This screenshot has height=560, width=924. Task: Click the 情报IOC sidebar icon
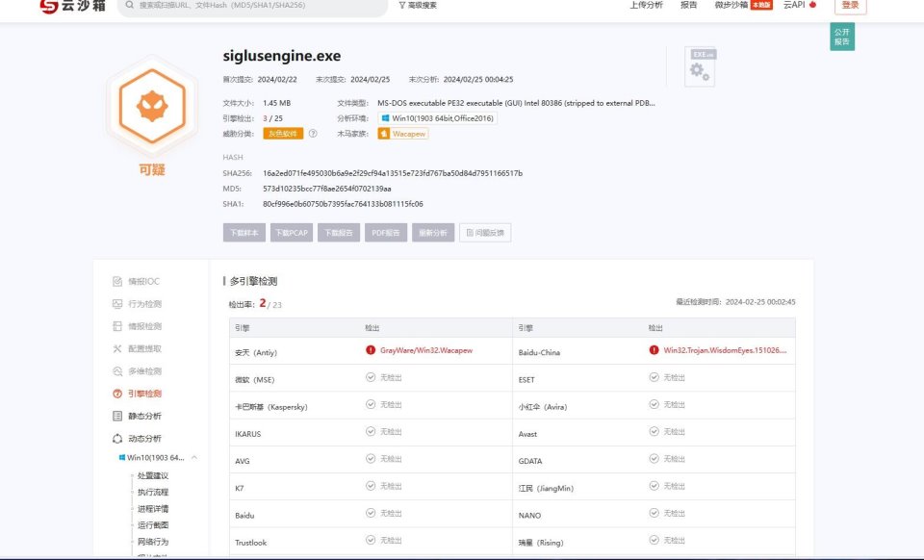[x=117, y=282]
